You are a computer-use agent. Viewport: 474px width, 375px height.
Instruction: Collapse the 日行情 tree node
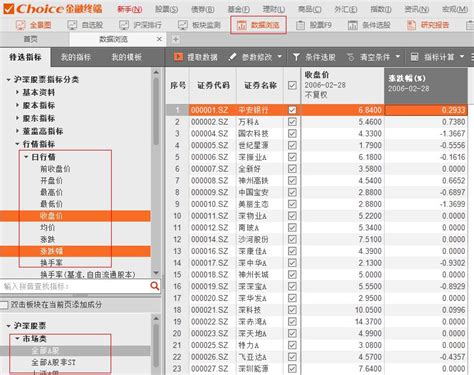click(x=26, y=157)
